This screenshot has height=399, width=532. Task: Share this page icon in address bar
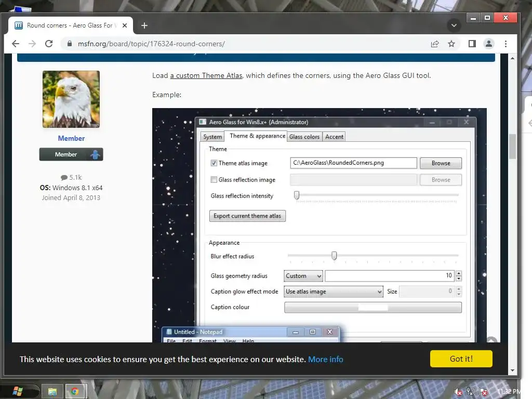(x=435, y=44)
